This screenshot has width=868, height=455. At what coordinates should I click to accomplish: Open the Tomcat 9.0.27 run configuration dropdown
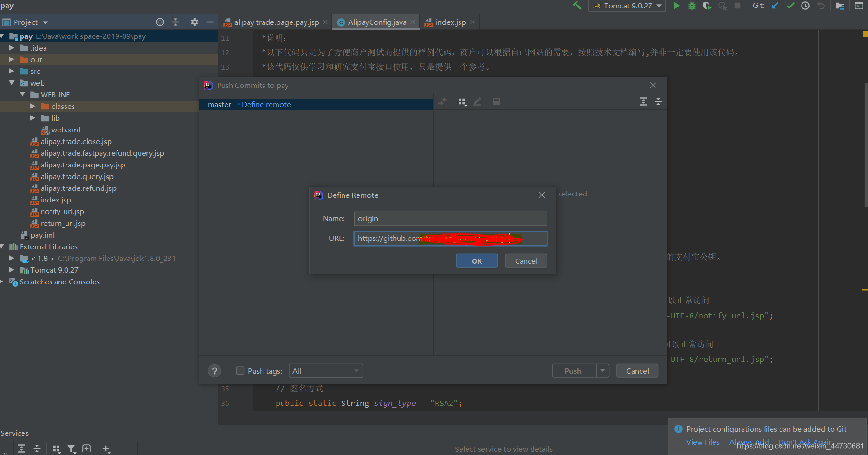click(x=627, y=6)
